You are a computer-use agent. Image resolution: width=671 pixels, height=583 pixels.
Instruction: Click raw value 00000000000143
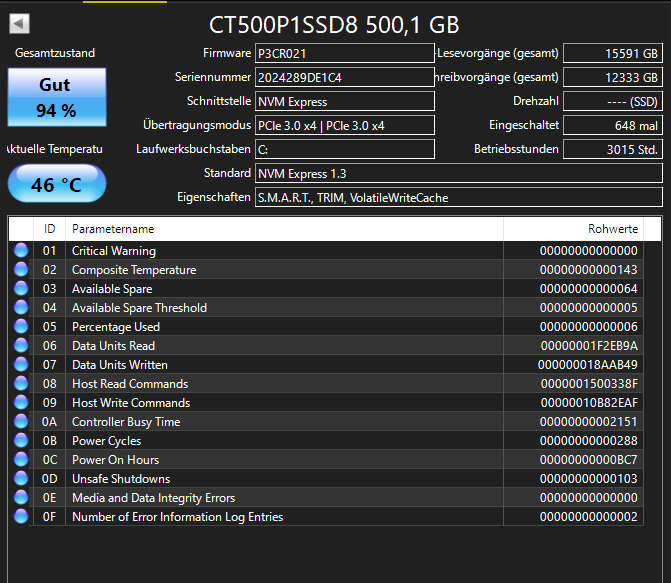[x=588, y=270]
